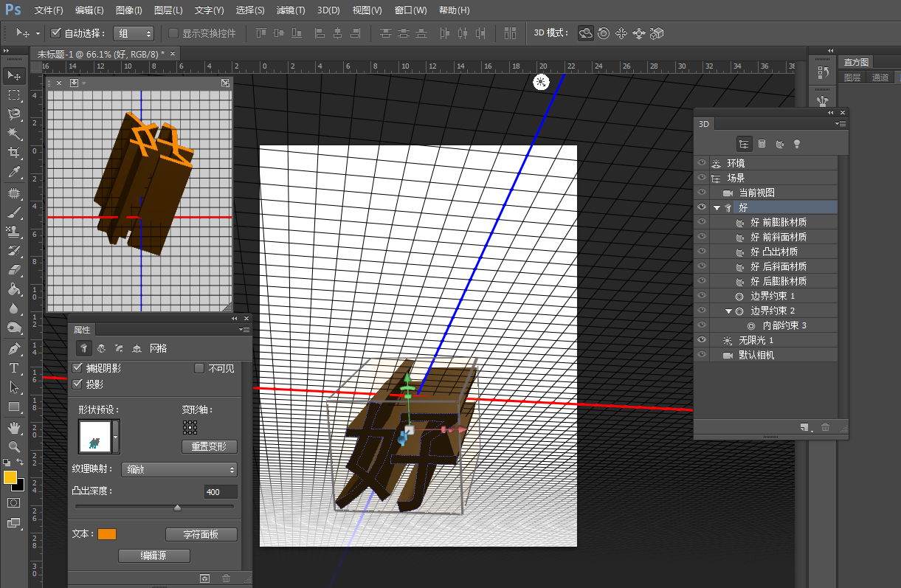Enable the Invisible checkbox
This screenshot has height=588, width=901.
(199, 368)
